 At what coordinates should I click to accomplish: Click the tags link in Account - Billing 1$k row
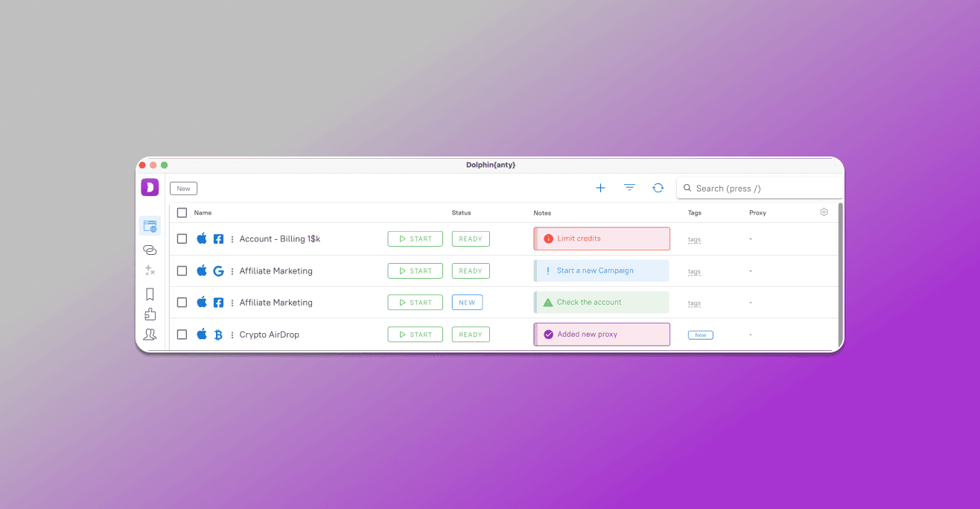[694, 240]
